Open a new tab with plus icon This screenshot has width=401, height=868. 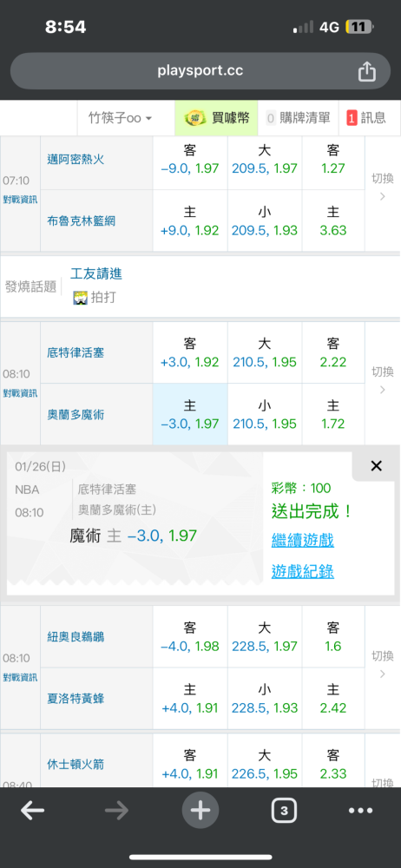(200, 811)
